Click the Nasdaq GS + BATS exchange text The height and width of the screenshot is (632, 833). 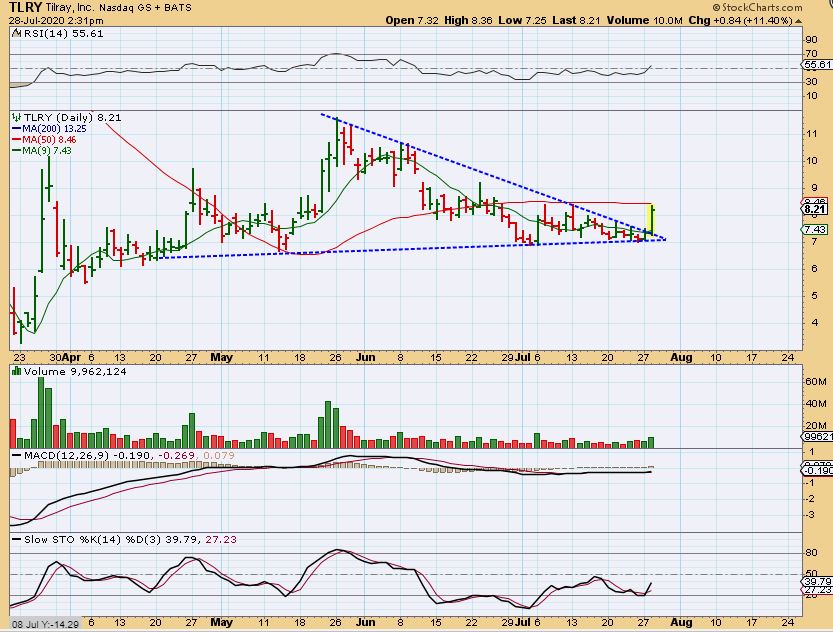pyautogui.click(x=146, y=8)
